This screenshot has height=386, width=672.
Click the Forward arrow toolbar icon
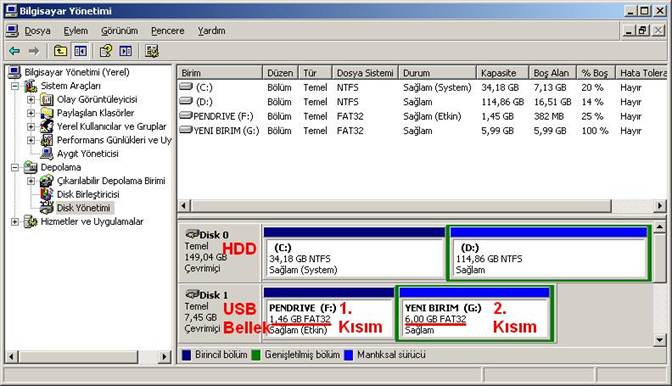[33, 51]
